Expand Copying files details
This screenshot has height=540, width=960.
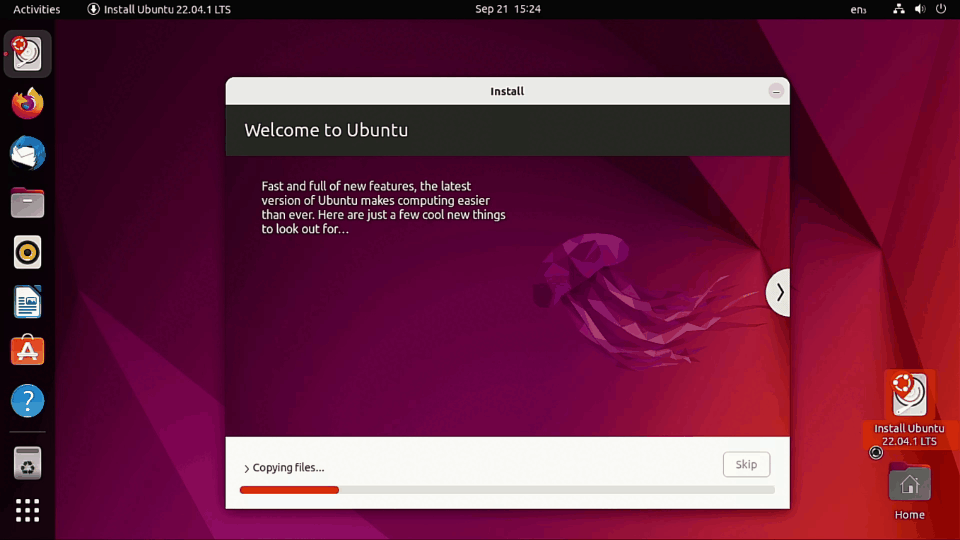click(x=283, y=468)
